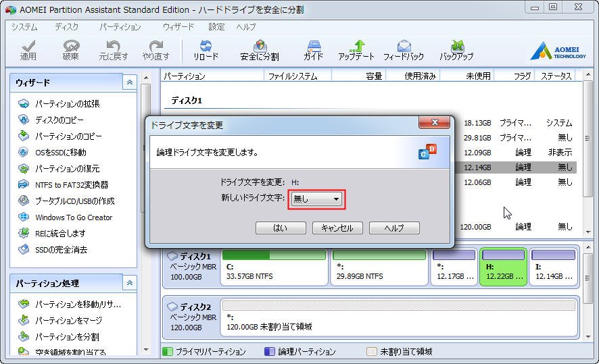Click the 29.81GB unused value cell

(477, 138)
